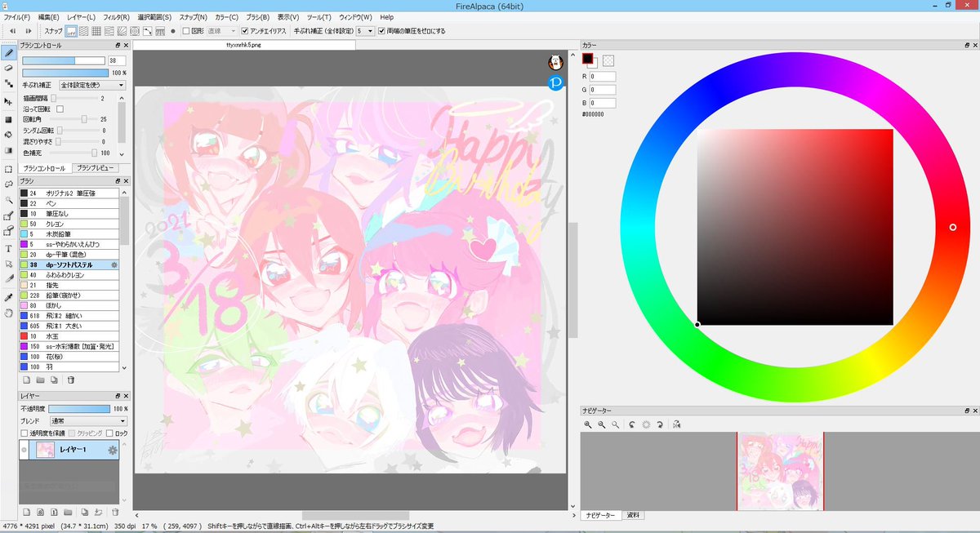Select the Eraser tool

coord(8,69)
